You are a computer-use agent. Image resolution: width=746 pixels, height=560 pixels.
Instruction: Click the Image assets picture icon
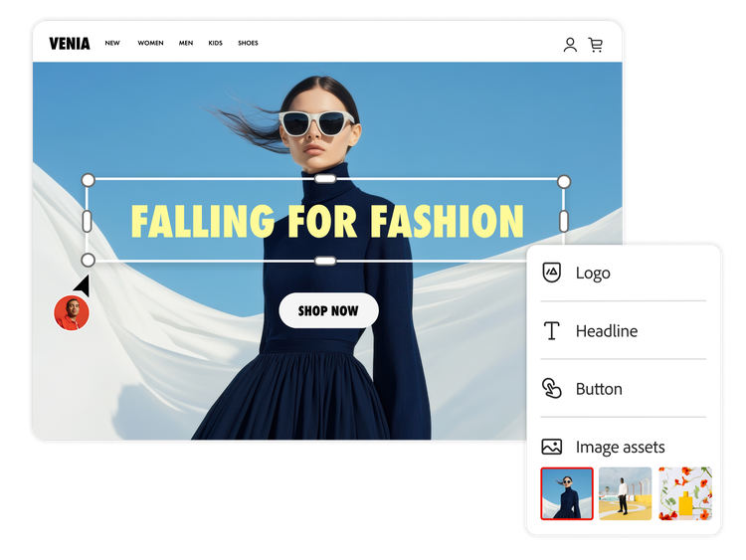click(551, 447)
